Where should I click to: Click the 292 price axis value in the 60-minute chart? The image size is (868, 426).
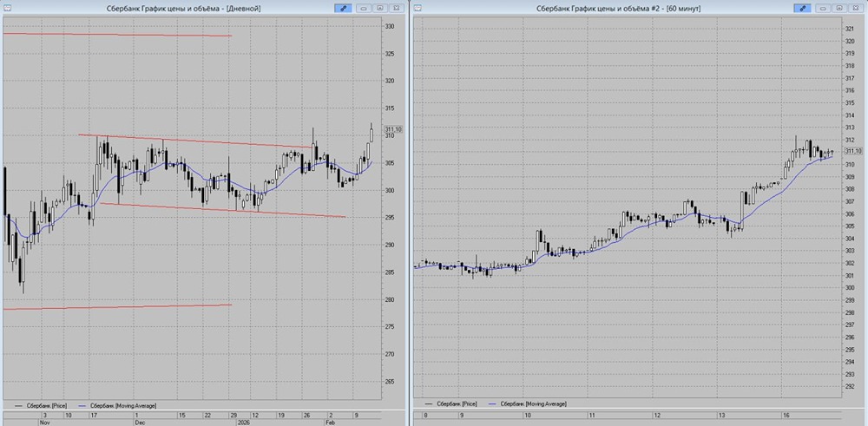850,387
